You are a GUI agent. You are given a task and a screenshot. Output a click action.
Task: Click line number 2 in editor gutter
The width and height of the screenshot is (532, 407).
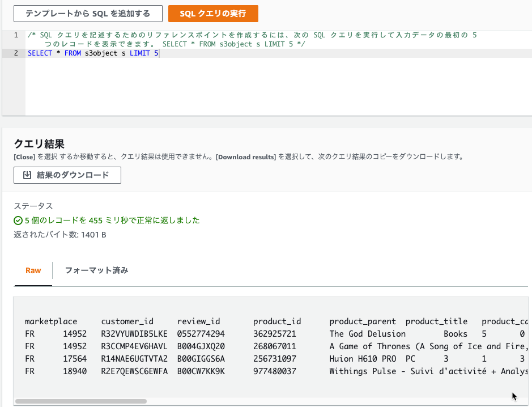pos(16,53)
